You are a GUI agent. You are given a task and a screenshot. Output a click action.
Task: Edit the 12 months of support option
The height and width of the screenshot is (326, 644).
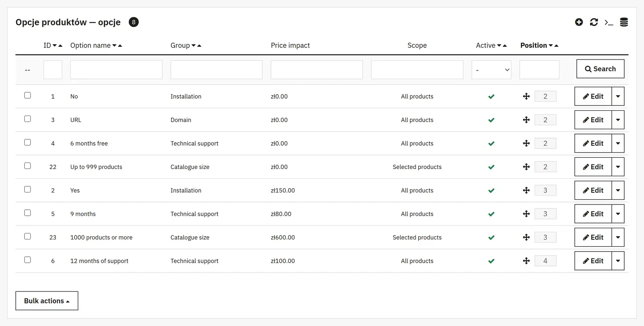click(593, 261)
